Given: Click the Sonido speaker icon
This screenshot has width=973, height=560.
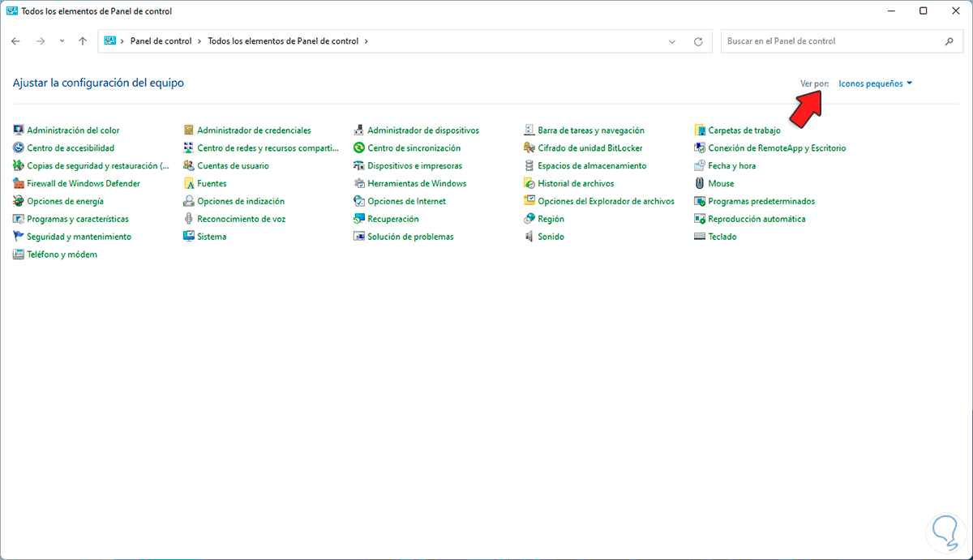Looking at the screenshot, I should click(529, 237).
